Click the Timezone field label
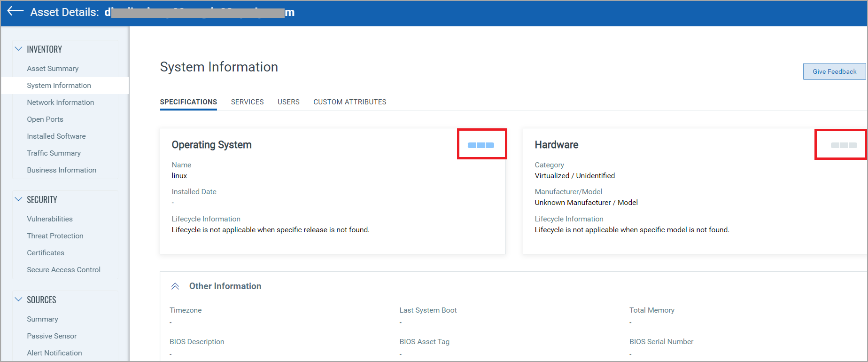The width and height of the screenshot is (868, 362). (x=186, y=310)
